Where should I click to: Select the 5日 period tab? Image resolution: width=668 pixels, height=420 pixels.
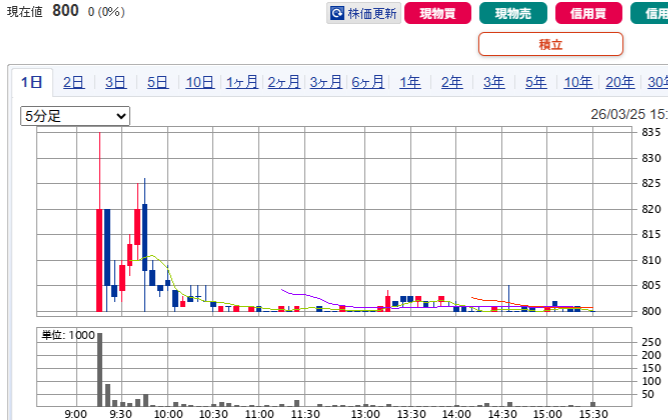coord(157,83)
